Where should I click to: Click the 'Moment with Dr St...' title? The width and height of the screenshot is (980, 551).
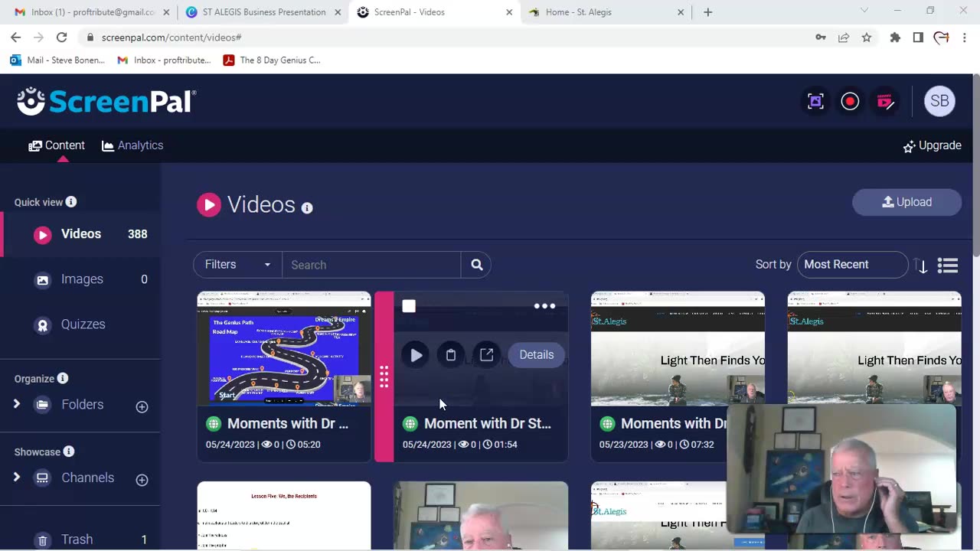coord(488,423)
